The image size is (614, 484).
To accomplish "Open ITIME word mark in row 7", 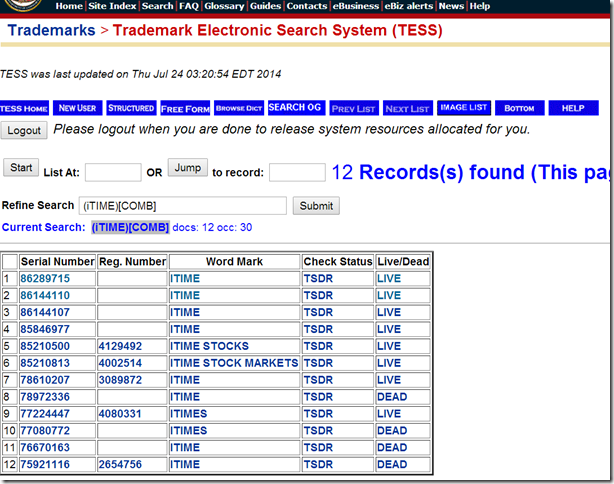I will click(185, 380).
